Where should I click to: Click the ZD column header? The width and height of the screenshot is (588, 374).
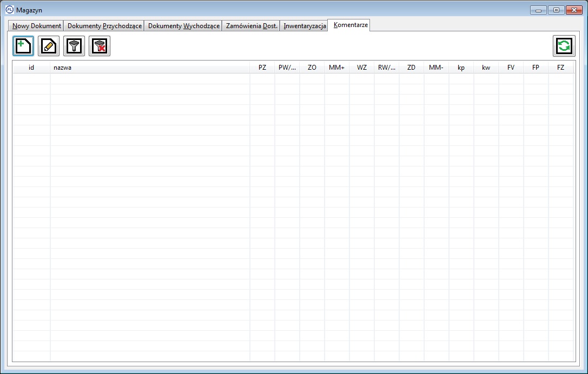coord(411,68)
